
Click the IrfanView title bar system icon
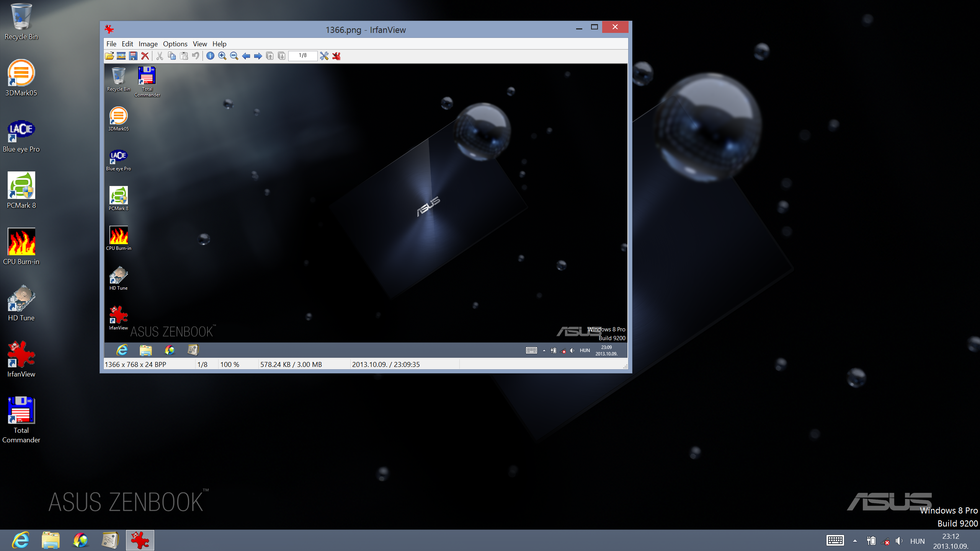click(109, 29)
